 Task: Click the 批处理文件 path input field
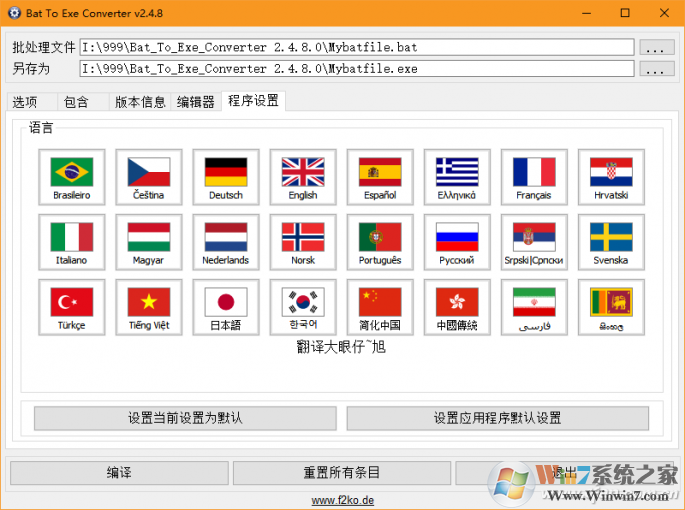[357, 47]
